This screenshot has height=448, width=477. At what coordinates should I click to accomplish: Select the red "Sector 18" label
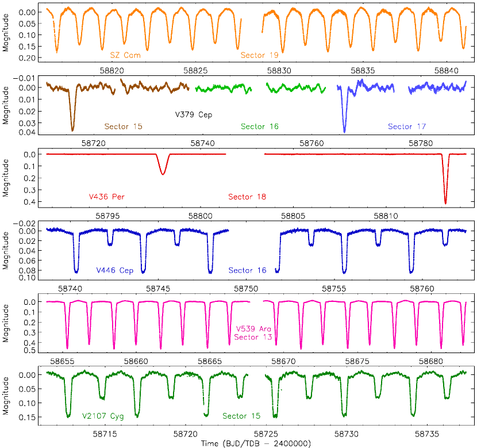[x=247, y=197]
